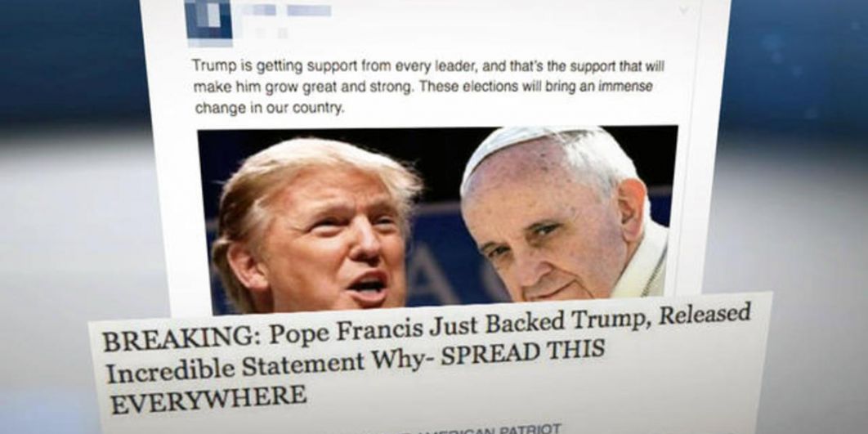The width and height of the screenshot is (868, 434).
Task: Click the 'These elections will bring an immense' sentence
Action: (x=536, y=87)
